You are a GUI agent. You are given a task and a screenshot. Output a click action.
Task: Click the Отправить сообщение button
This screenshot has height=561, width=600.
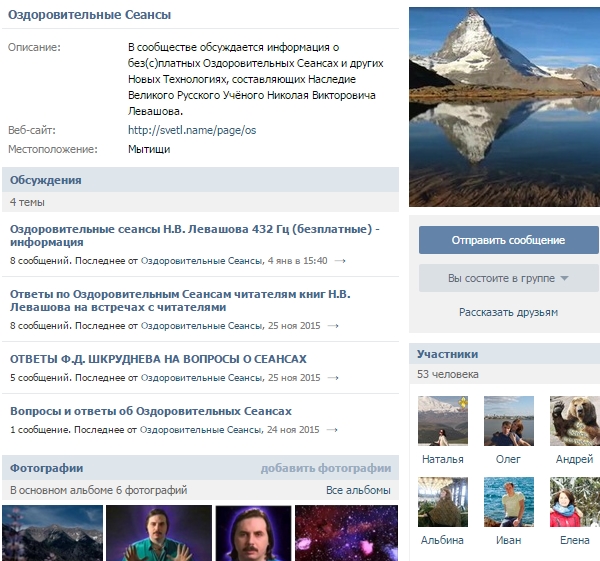click(509, 240)
